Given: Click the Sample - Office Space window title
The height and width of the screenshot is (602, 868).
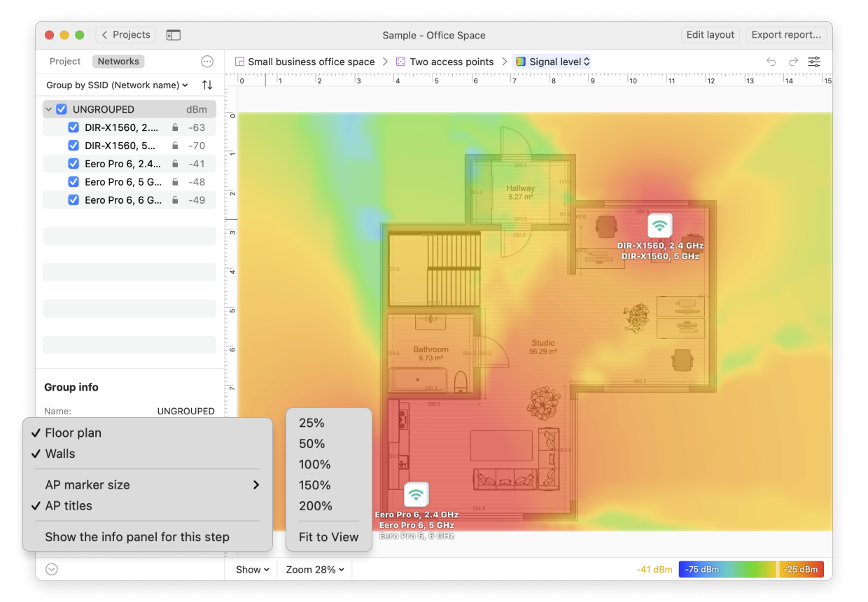Looking at the screenshot, I should click(x=434, y=35).
